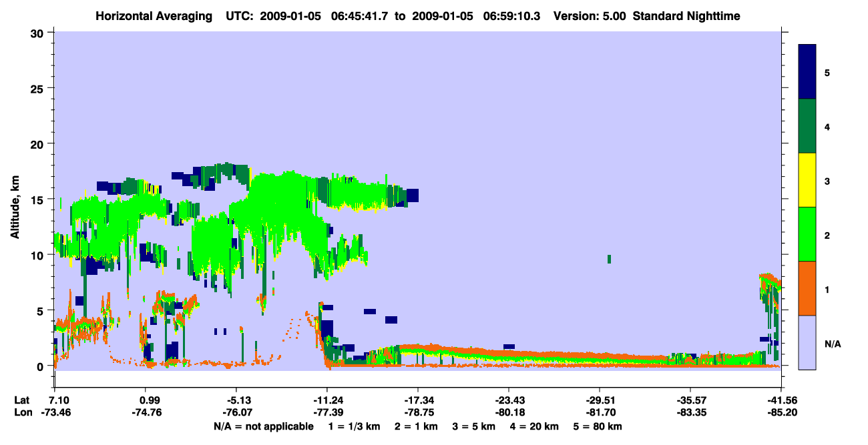Click longitude value -81.70
The width and height of the screenshot is (868, 445).
pos(600,412)
